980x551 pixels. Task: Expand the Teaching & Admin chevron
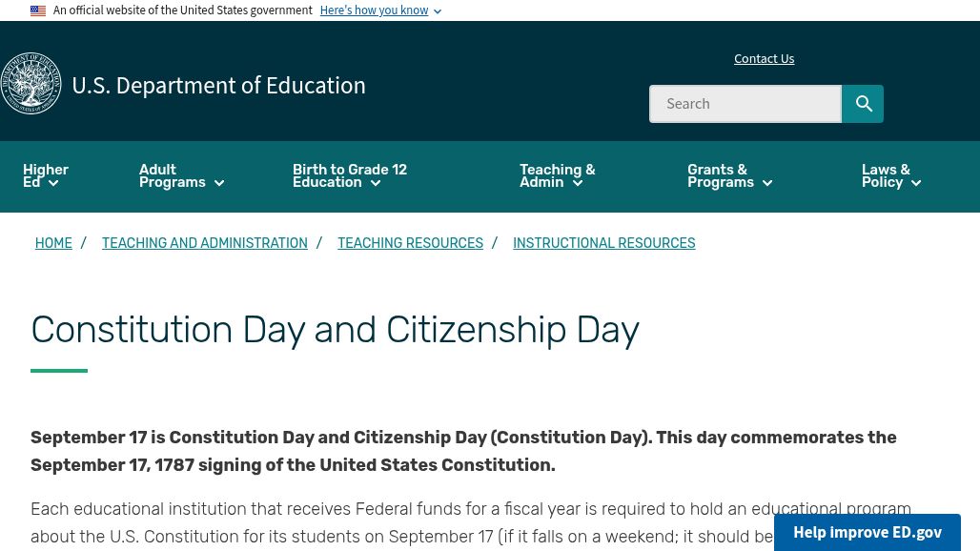[577, 183]
